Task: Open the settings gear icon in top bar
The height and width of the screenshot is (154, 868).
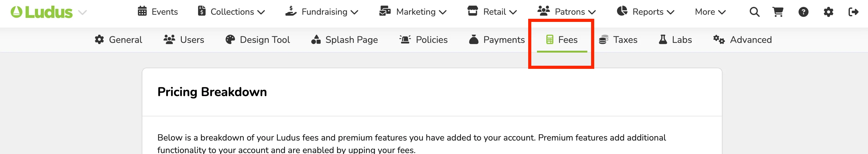Action: [x=828, y=12]
